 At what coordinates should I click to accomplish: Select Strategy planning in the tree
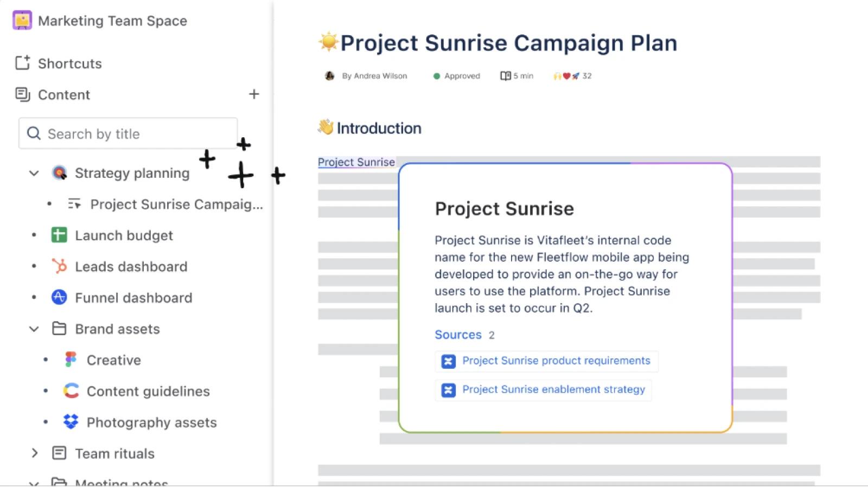tap(132, 173)
